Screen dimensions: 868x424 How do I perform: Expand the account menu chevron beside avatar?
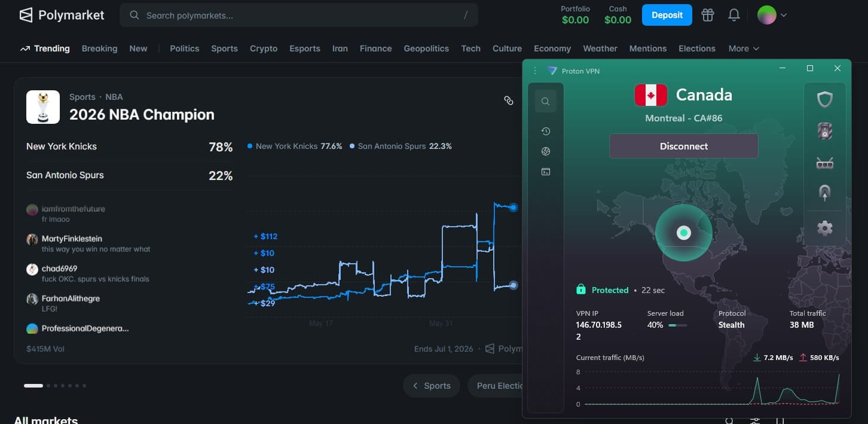coord(784,15)
